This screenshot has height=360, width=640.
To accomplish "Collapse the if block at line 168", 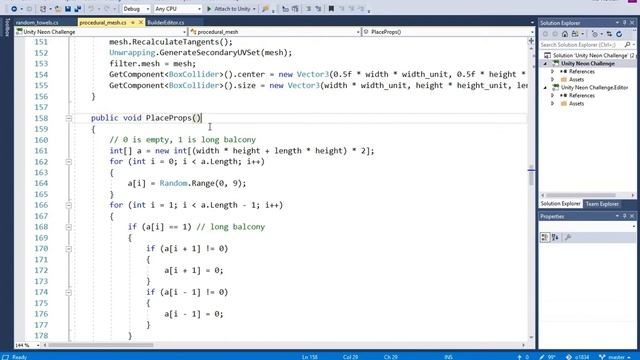I will [69, 227].
